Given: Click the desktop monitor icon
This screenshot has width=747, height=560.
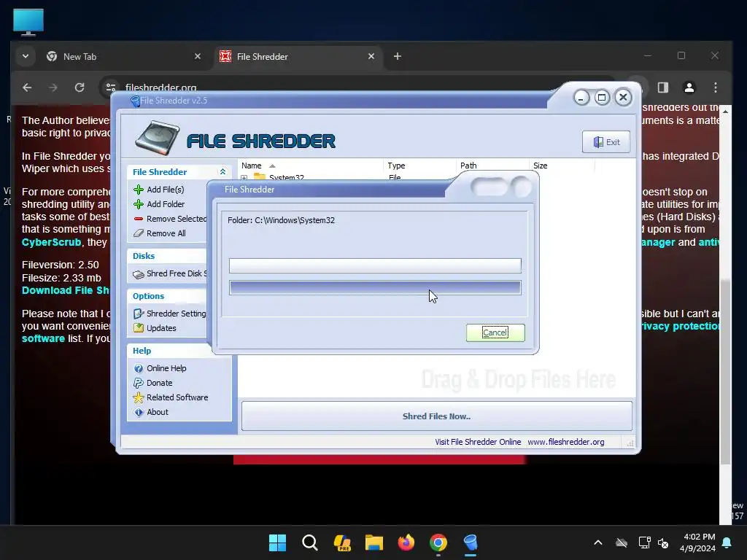Looking at the screenshot, I should [x=28, y=22].
